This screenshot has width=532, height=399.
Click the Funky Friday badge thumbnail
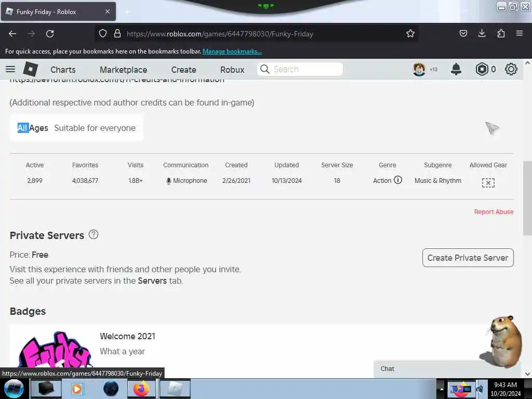[54, 350]
